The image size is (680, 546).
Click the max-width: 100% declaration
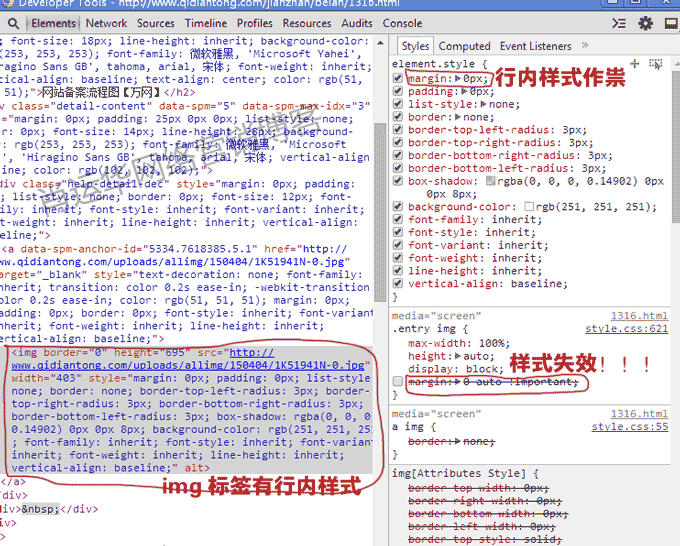click(x=459, y=343)
